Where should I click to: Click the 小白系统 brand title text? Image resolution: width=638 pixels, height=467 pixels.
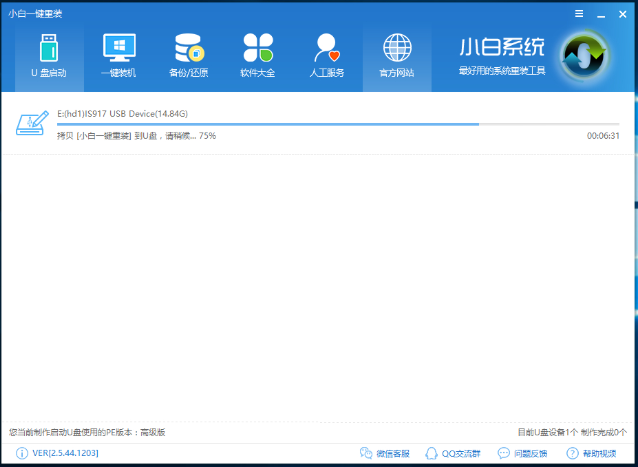(502, 47)
